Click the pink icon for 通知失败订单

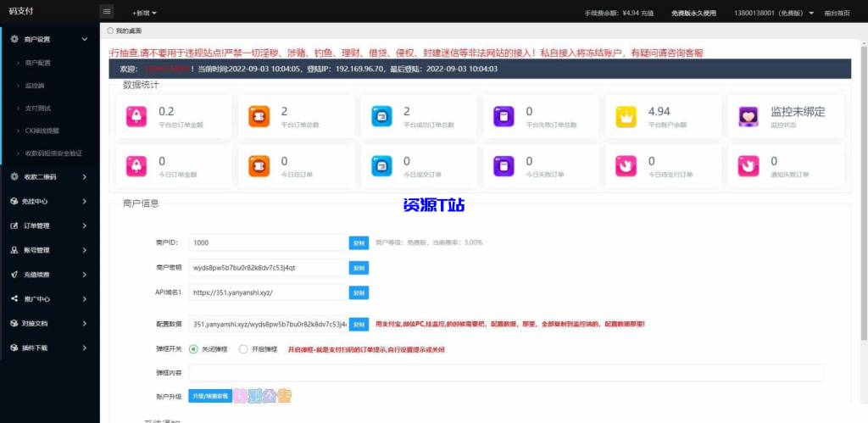pos(748,166)
